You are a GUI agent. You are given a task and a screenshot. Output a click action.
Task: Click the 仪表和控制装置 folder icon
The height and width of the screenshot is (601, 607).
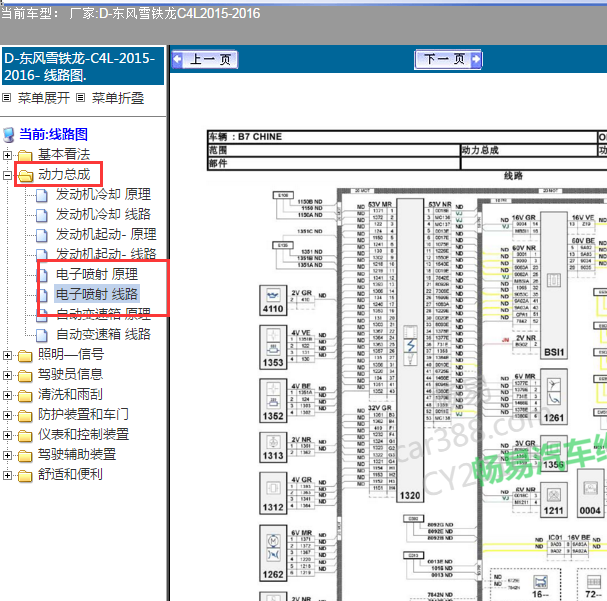pyautogui.click(x=25, y=436)
